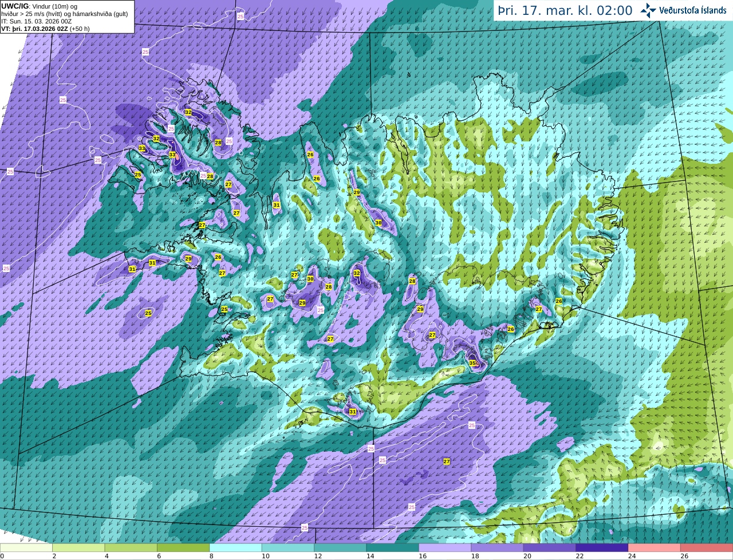Click the UWC/IG Vindur (10m) og title line

pyautogui.click(x=39, y=6)
